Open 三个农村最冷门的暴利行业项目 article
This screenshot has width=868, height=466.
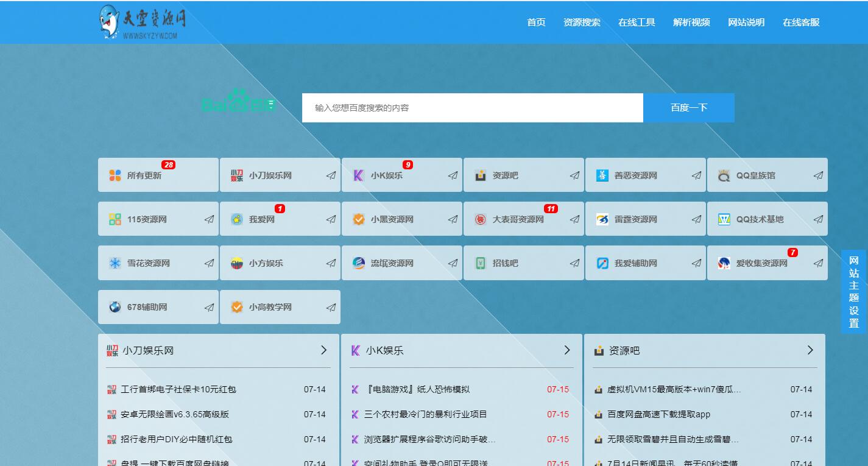tap(426, 414)
